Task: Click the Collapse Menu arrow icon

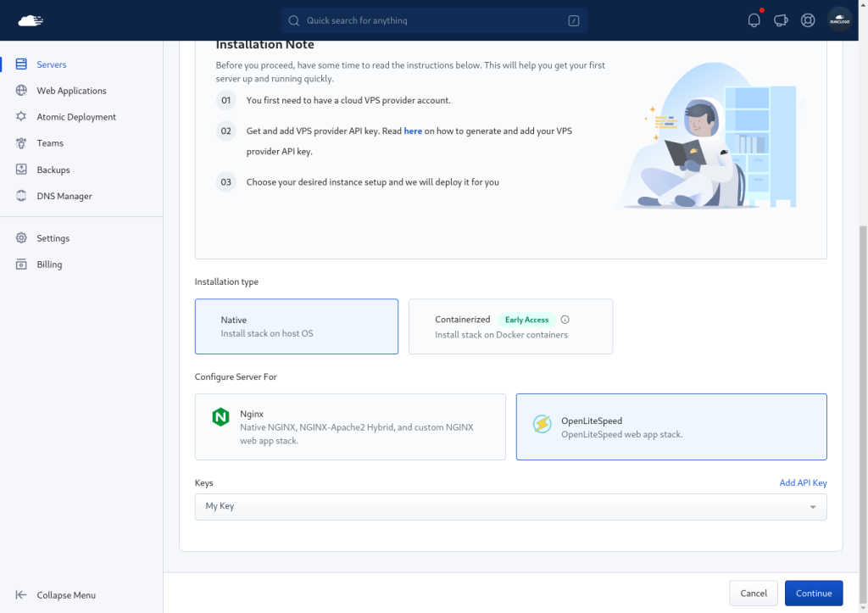Action: [x=21, y=594]
